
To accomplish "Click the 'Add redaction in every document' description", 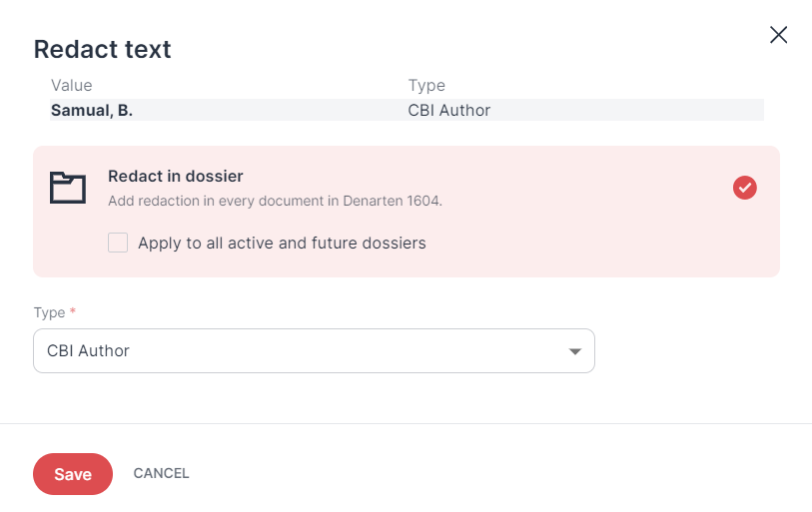I will [x=275, y=201].
